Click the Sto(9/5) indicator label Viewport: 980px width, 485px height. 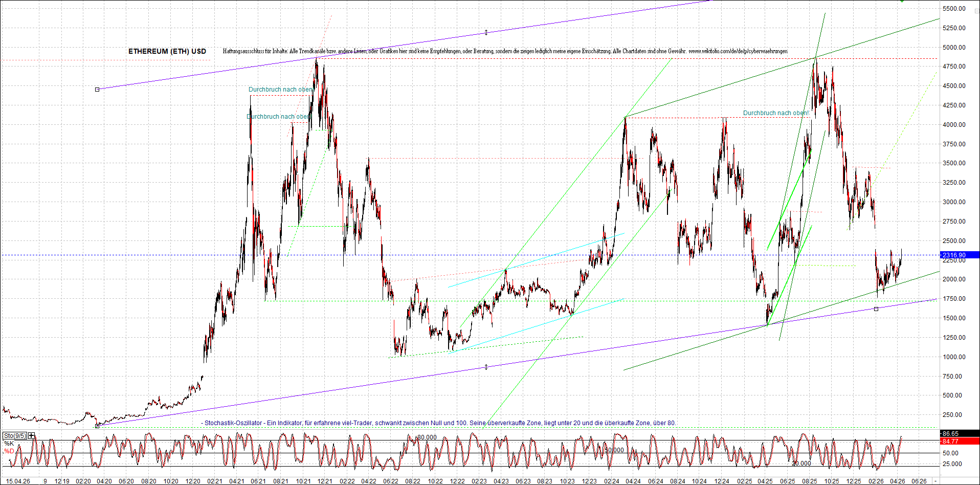pos(15,436)
